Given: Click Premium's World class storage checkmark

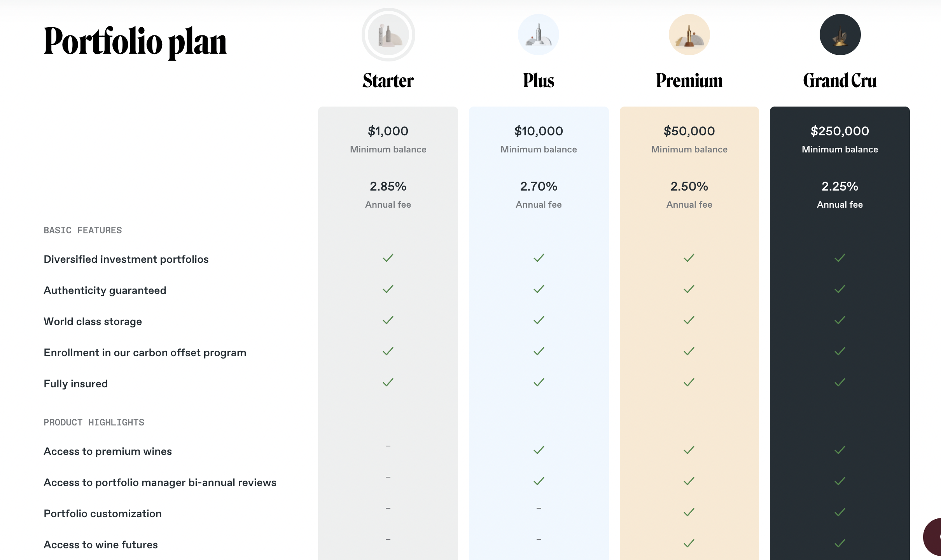Looking at the screenshot, I should [689, 320].
